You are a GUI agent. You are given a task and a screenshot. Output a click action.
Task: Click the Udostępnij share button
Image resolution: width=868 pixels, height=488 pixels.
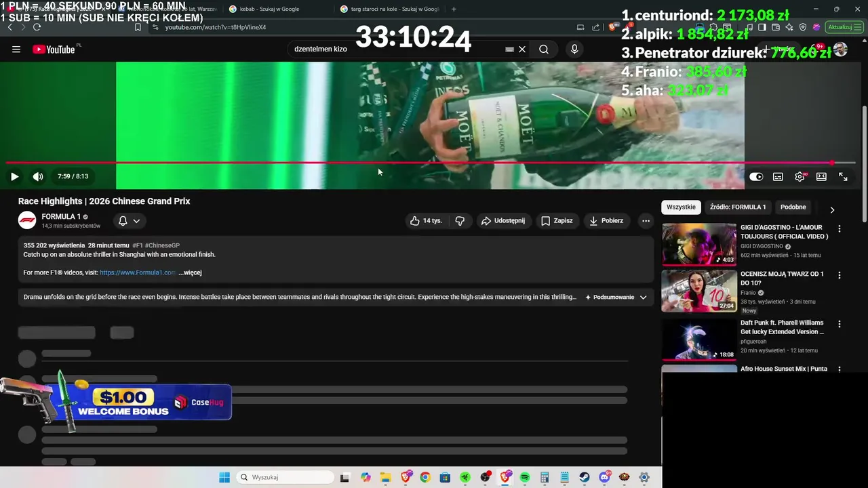[503, 221]
